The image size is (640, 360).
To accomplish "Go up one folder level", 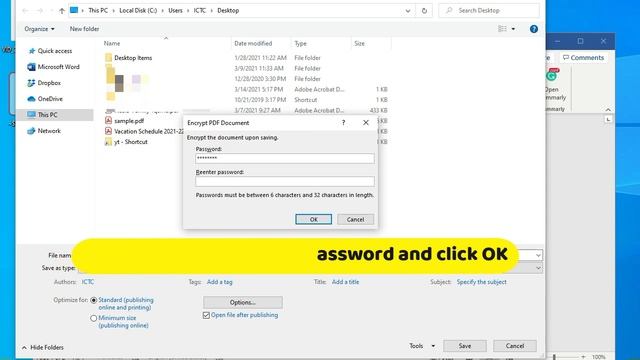I will coord(62,11).
